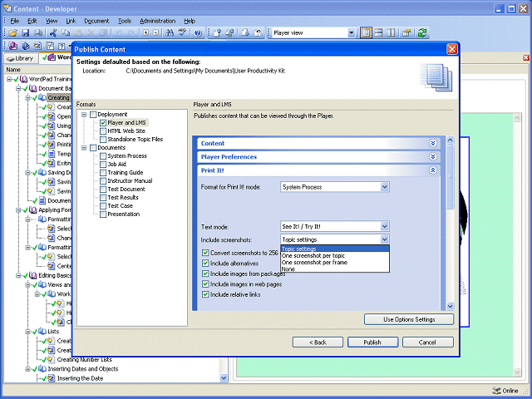Open the Link menu
Image resolution: width=532 pixels, height=399 pixels.
coord(71,21)
